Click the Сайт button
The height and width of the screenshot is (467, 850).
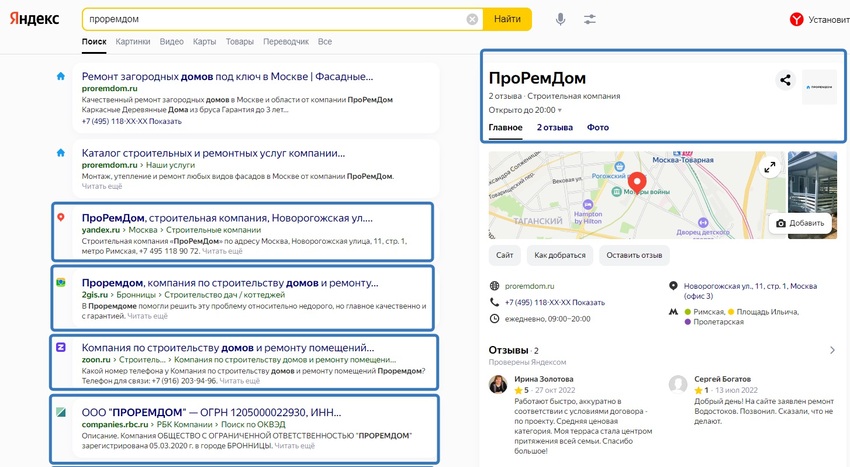click(505, 255)
